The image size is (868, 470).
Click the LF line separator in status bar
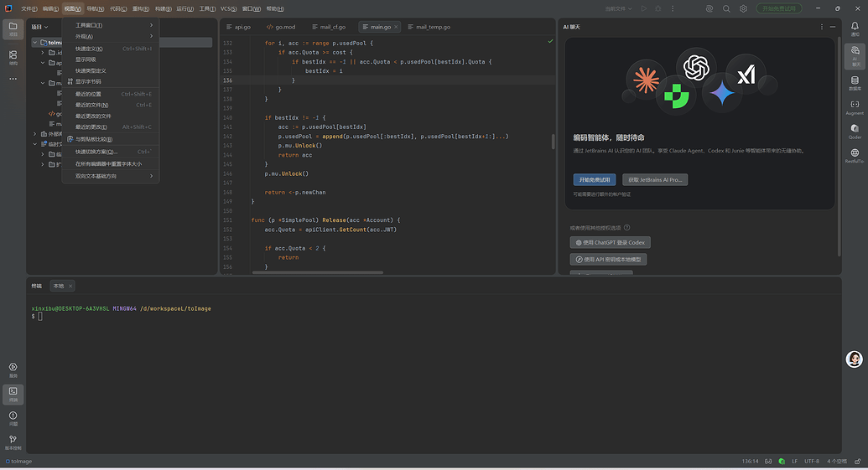click(794, 461)
